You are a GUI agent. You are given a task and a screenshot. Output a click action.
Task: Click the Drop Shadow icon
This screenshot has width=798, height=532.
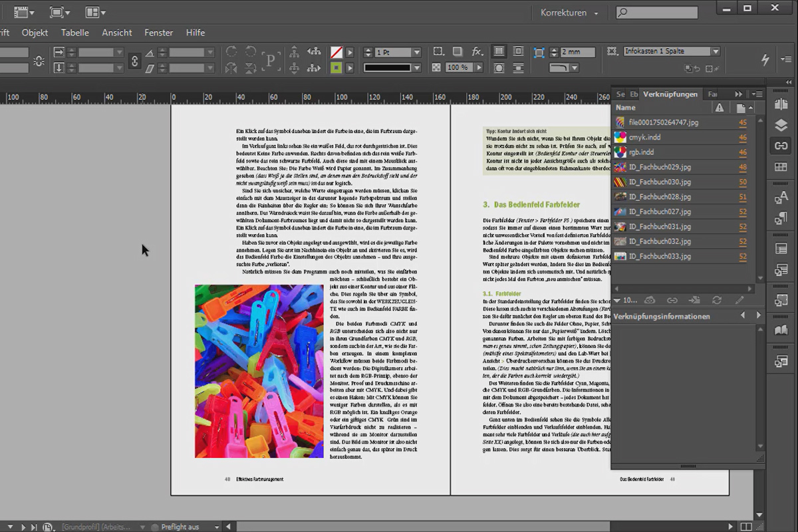click(458, 52)
